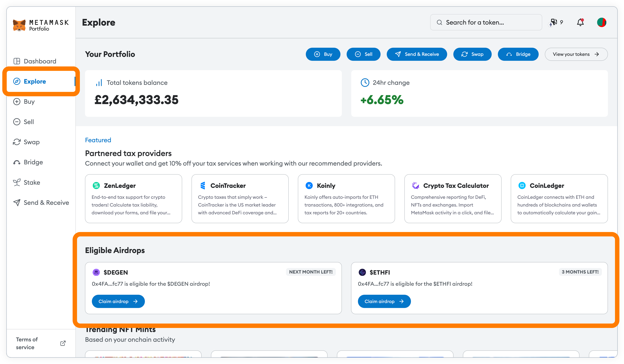
Task: Focus the Search for a token field
Action: [486, 22]
